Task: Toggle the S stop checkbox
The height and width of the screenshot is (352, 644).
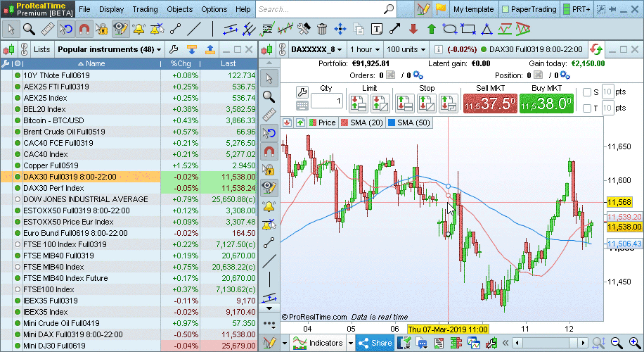Action: coord(587,92)
